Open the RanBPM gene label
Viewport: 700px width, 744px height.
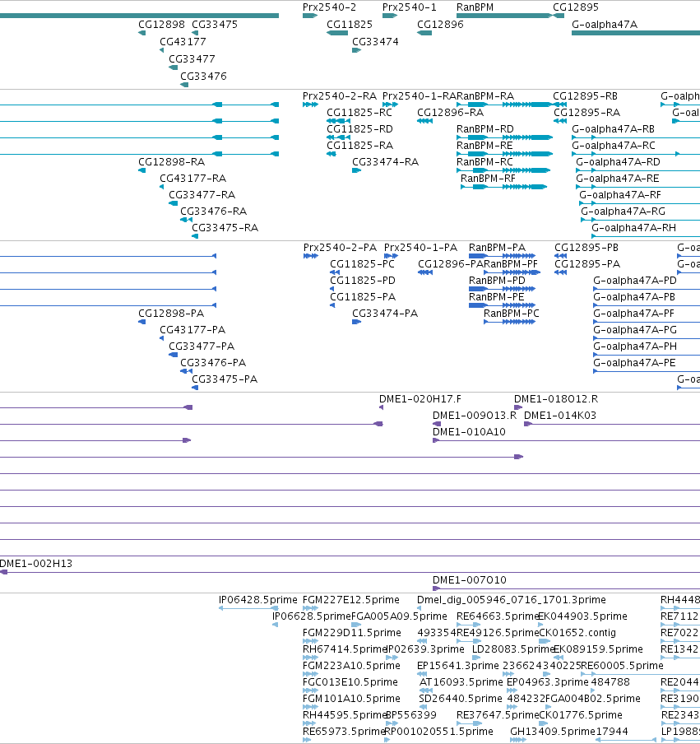pos(475,7)
